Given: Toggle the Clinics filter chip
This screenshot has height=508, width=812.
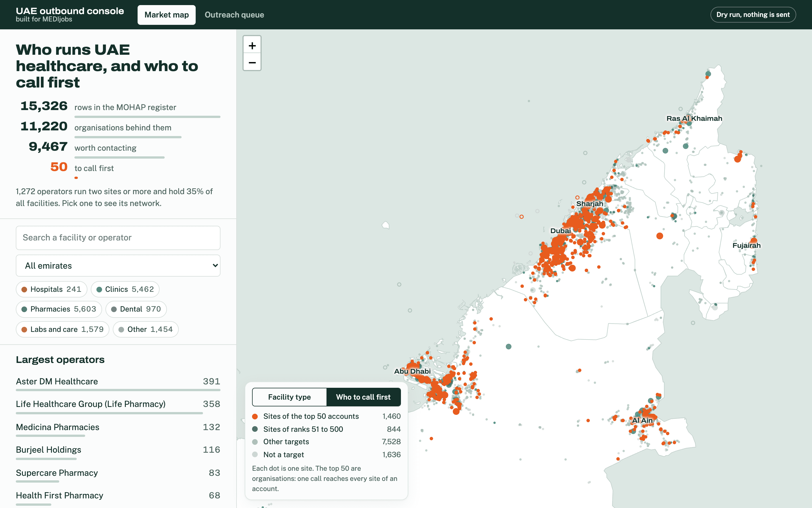Looking at the screenshot, I should click(x=125, y=289).
